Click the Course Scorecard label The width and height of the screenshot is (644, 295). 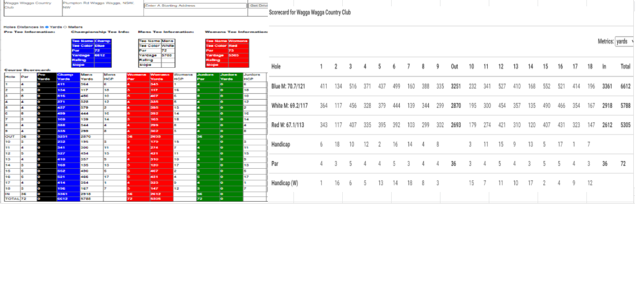point(28,70)
